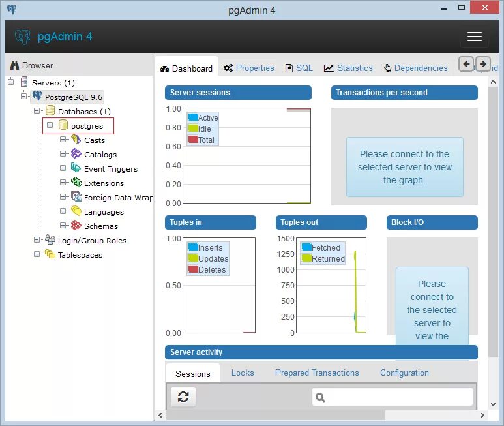Click the Catalogs node icon
Screen dimensions: 504x426
76,154
